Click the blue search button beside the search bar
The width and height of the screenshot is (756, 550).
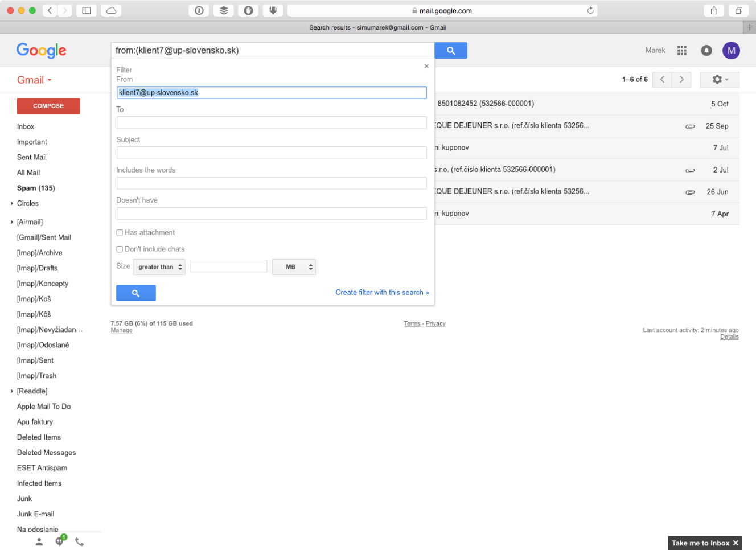[451, 51]
